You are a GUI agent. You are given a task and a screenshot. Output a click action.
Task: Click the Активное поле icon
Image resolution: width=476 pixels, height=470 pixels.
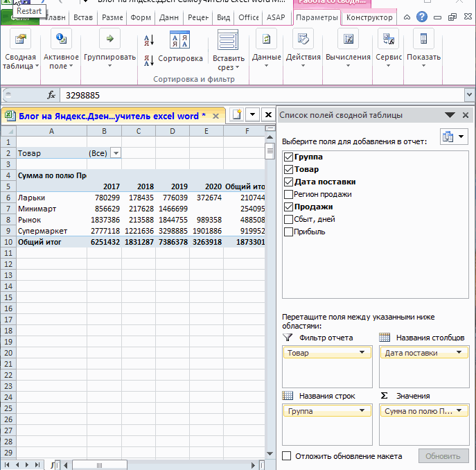pos(61,39)
